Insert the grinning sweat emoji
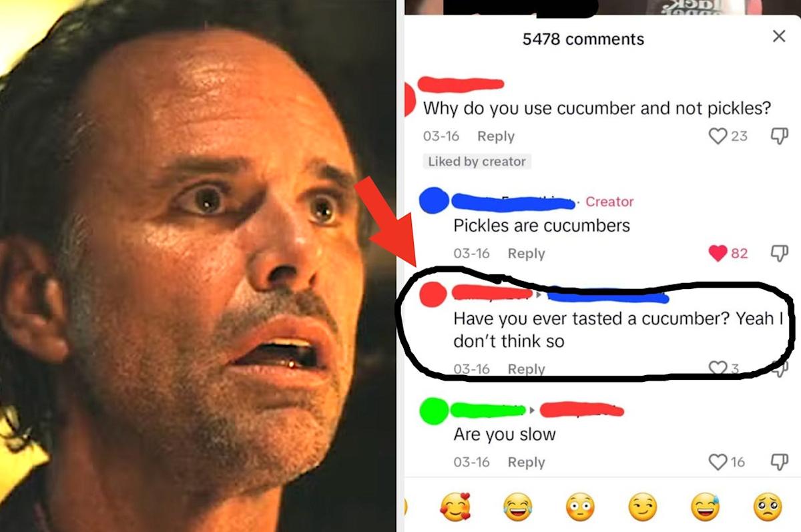The image size is (801, 532). pos(705,508)
